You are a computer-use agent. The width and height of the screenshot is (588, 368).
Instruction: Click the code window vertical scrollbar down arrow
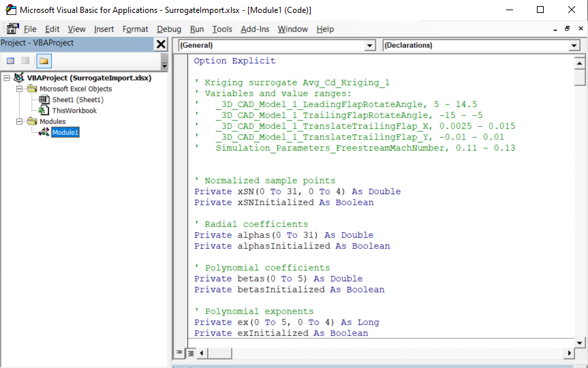tap(580, 341)
